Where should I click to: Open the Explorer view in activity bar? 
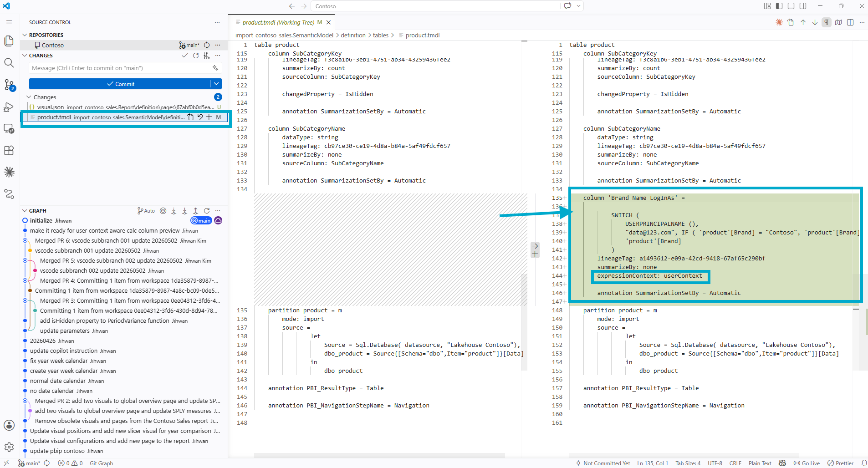tap(9, 41)
